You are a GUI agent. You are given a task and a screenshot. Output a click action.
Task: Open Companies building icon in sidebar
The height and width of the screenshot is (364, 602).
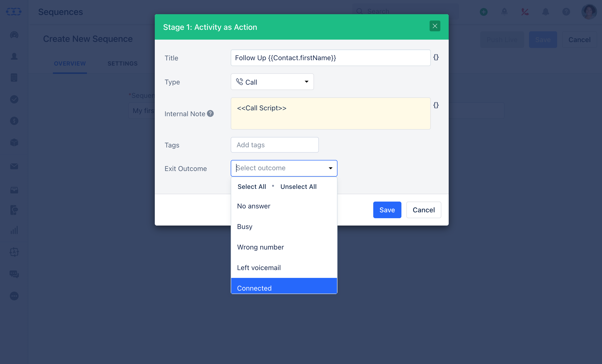click(14, 78)
